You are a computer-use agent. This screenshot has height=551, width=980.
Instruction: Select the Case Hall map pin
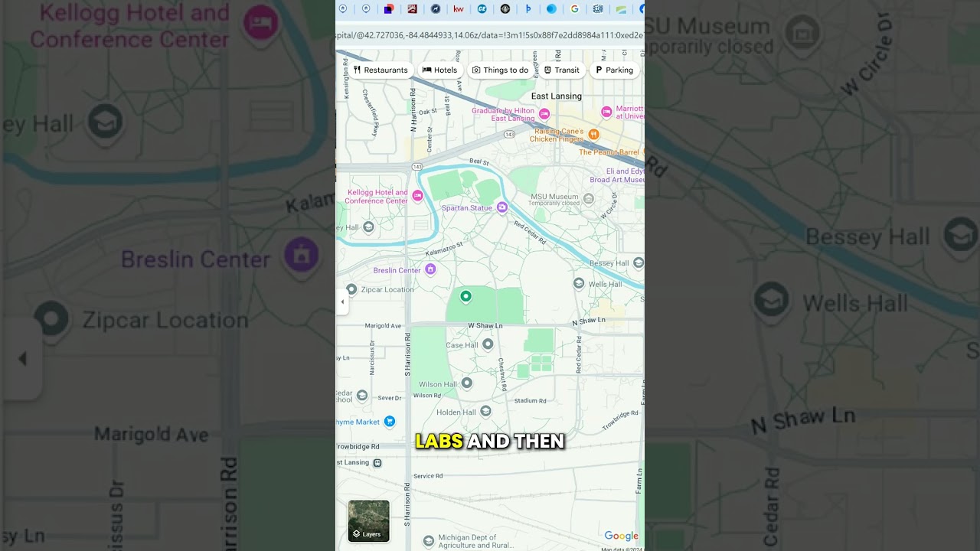(x=488, y=344)
